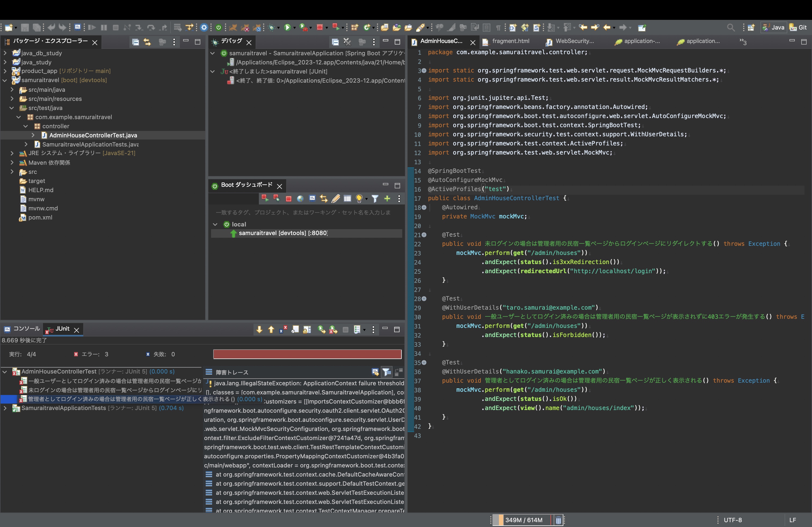
Task: Rerun the JUnit test from the JUnit toolbar
Action: pyautogui.click(x=321, y=330)
